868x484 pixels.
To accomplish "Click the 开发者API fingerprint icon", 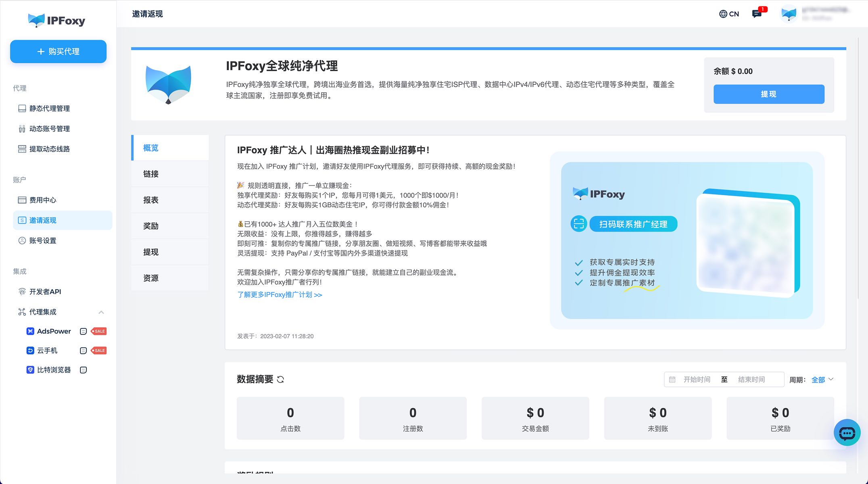I will [x=22, y=292].
